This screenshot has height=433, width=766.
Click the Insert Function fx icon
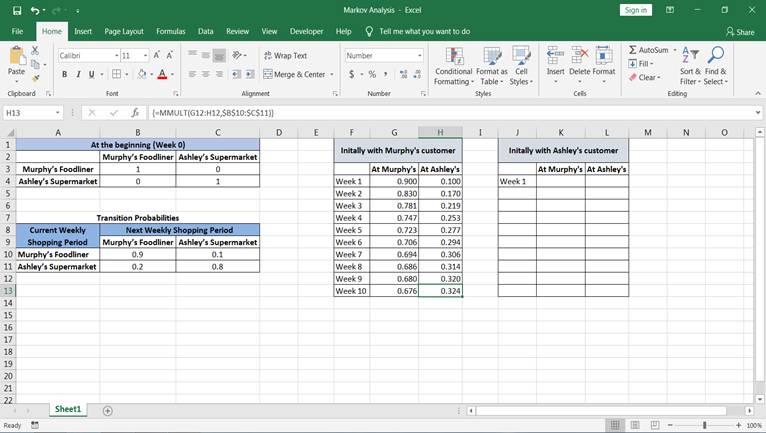coord(135,113)
